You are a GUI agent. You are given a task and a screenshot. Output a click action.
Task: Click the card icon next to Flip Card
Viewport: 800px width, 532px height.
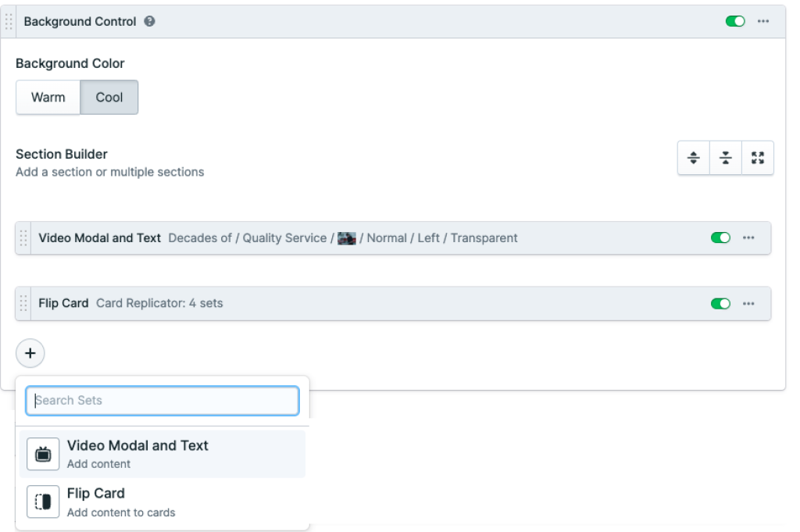pyautogui.click(x=42, y=502)
